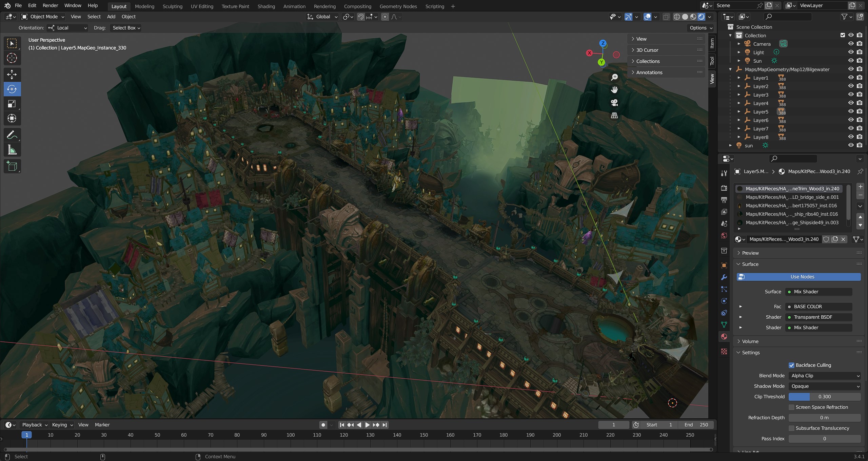Enable Screen Space Refraction checkbox
The width and height of the screenshot is (868, 461).
coord(791,407)
